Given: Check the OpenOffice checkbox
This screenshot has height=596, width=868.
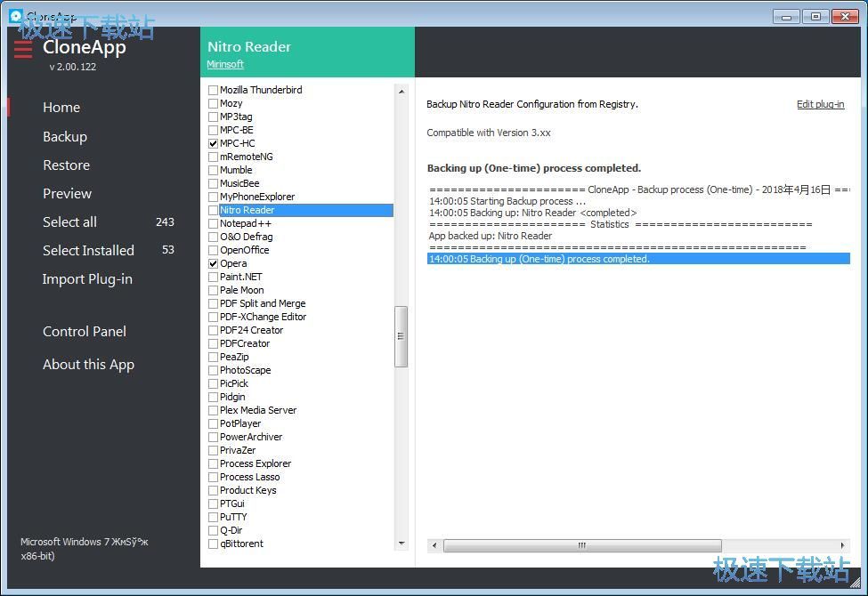Looking at the screenshot, I should 213,250.
